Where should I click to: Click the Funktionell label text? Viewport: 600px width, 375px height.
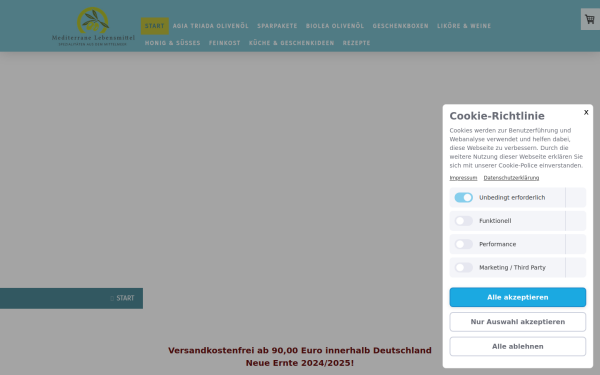(495, 221)
